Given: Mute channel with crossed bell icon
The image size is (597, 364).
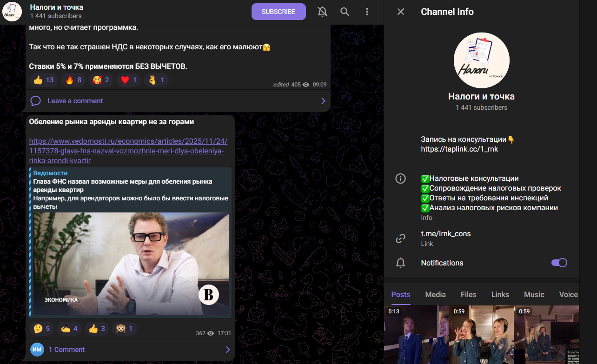Looking at the screenshot, I should tap(322, 12).
